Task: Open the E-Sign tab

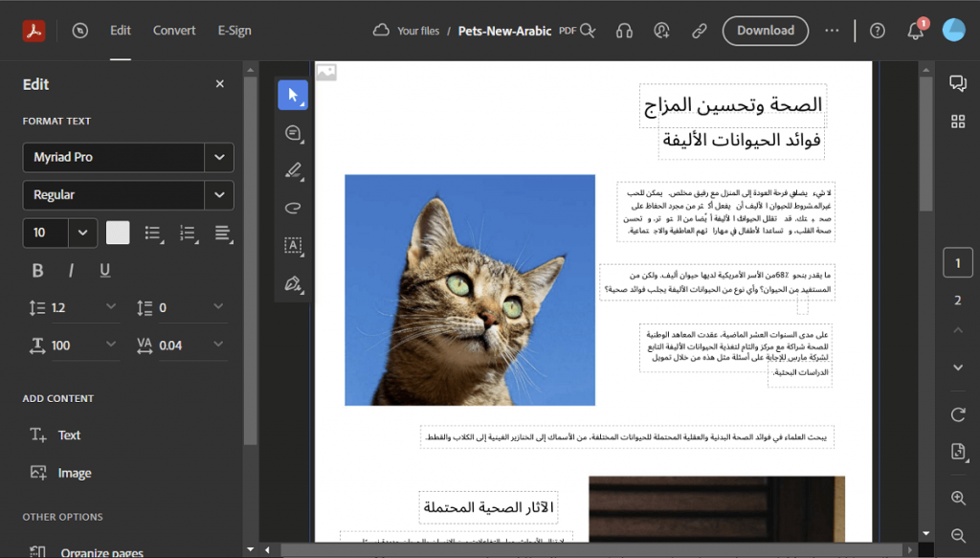Action: pos(234,30)
